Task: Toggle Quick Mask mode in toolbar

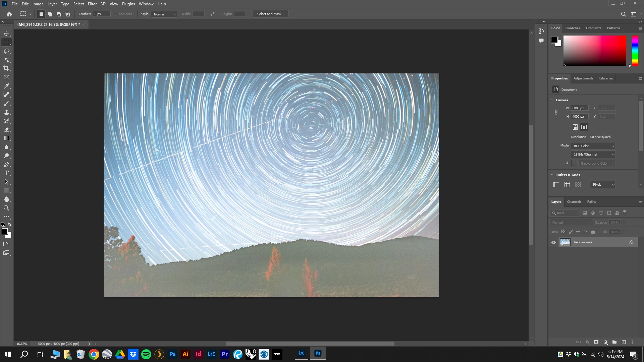Action: click(x=6, y=244)
